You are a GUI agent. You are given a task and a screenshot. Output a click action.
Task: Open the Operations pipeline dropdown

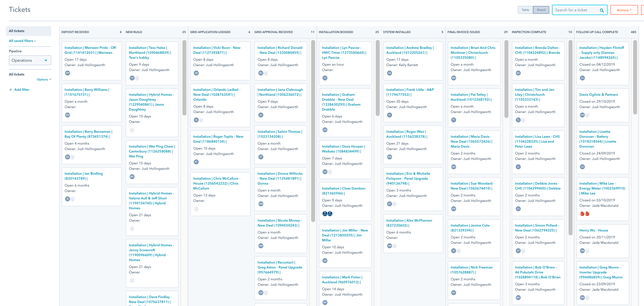[x=30, y=60]
